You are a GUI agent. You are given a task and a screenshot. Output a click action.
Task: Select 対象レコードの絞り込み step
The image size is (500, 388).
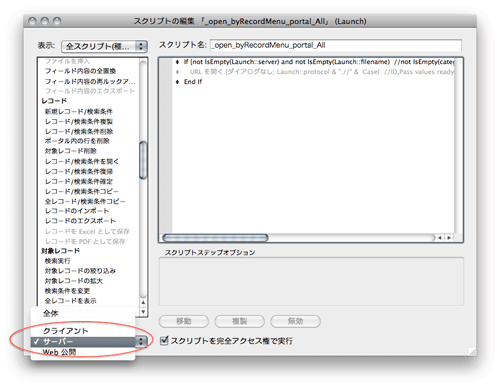[x=80, y=271]
